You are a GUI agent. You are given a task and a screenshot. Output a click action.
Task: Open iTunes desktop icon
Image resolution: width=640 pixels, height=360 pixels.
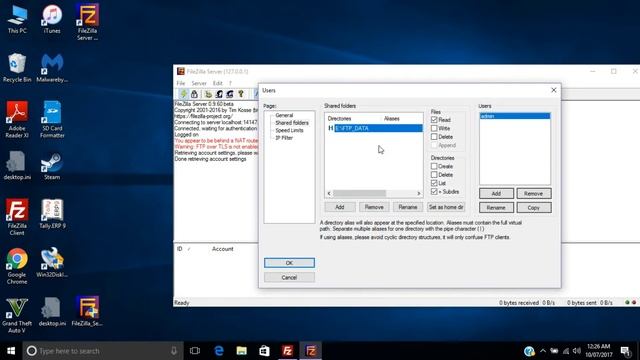coord(52,19)
